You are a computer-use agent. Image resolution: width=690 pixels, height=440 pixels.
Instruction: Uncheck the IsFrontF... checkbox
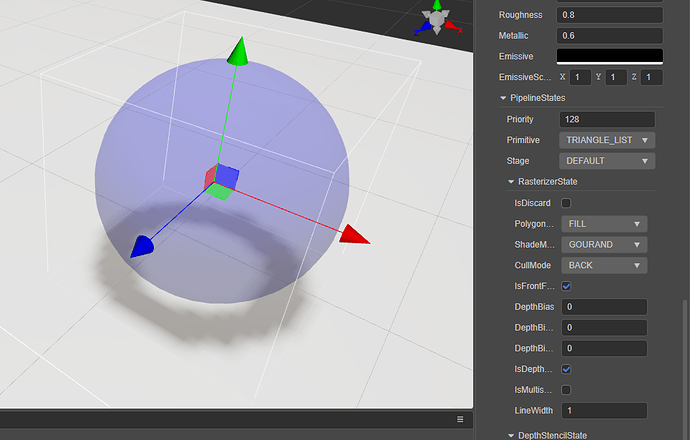pyautogui.click(x=566, y=286)
